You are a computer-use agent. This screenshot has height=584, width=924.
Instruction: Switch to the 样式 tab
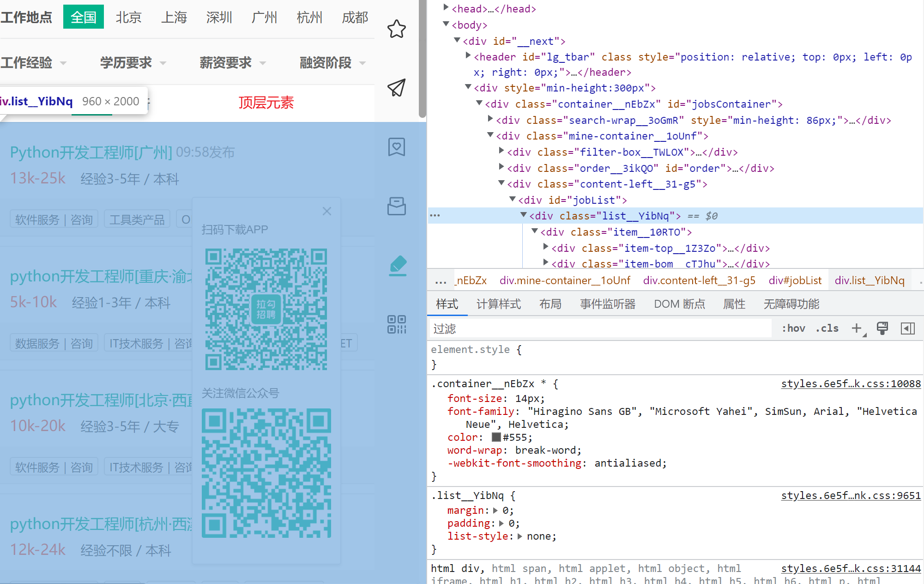(x=447, y=304)
